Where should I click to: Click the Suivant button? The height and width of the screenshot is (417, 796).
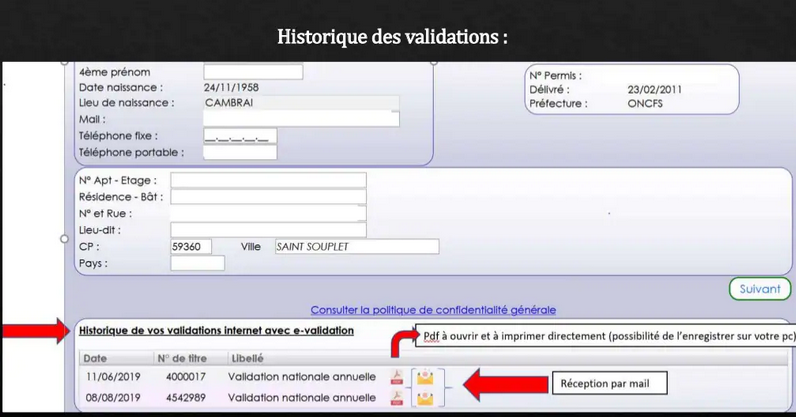click(x=759, y=289)
